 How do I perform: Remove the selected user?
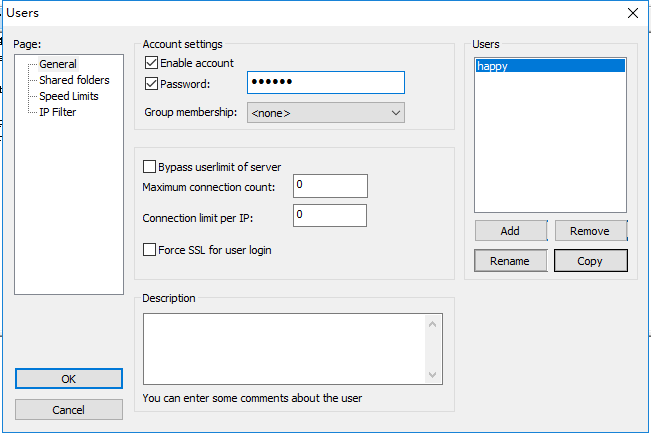pyautogui.click(x=590, y=231)
